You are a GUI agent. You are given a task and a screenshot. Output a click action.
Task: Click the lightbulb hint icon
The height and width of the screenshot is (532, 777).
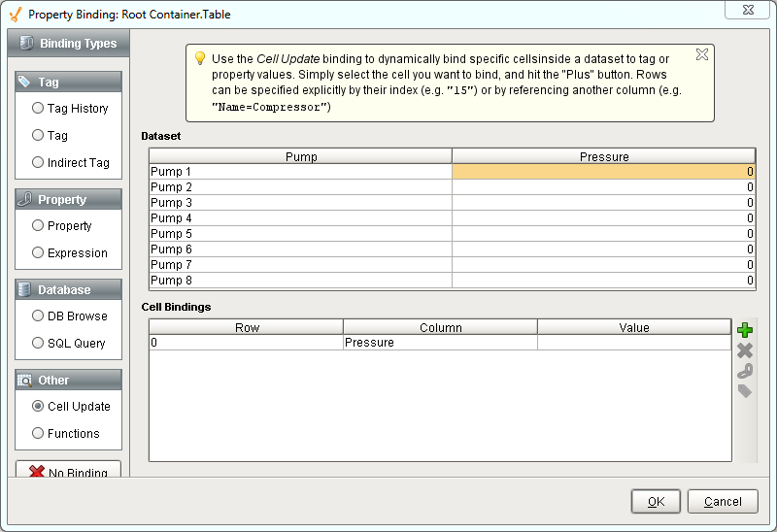tap(200, 58)
